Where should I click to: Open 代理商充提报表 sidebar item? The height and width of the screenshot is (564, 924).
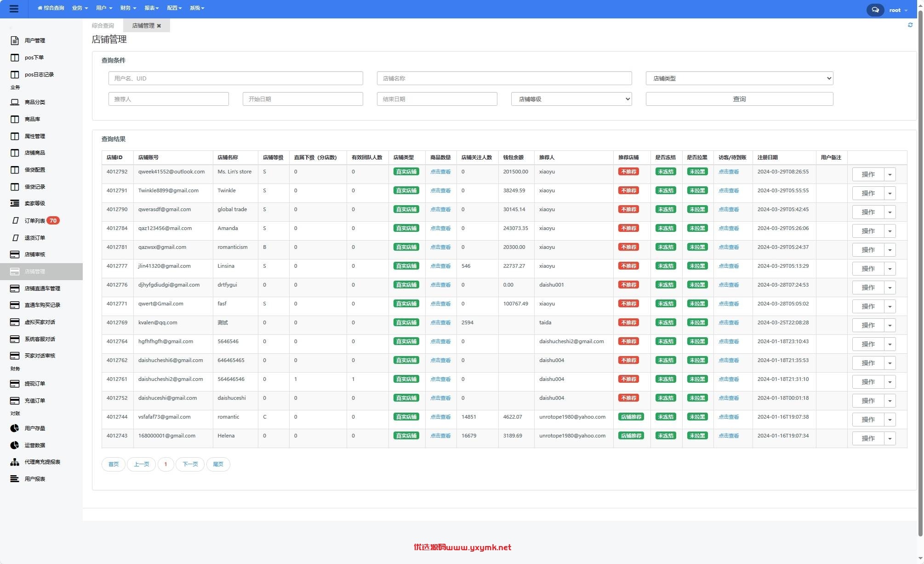pos(41,462)
